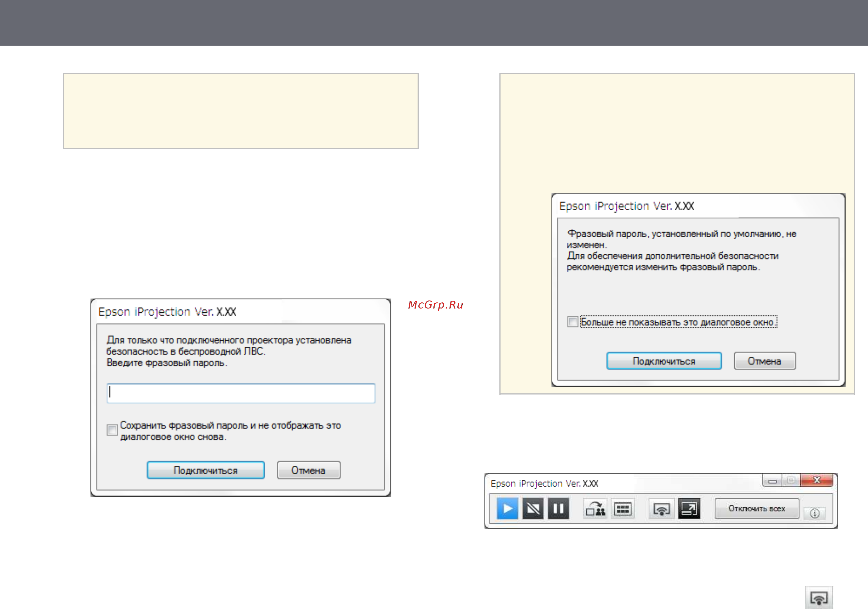Screen dimensions: 868x609
Task: Close the Epson iProjection toolbar window
Action: (x=816, y=480)
